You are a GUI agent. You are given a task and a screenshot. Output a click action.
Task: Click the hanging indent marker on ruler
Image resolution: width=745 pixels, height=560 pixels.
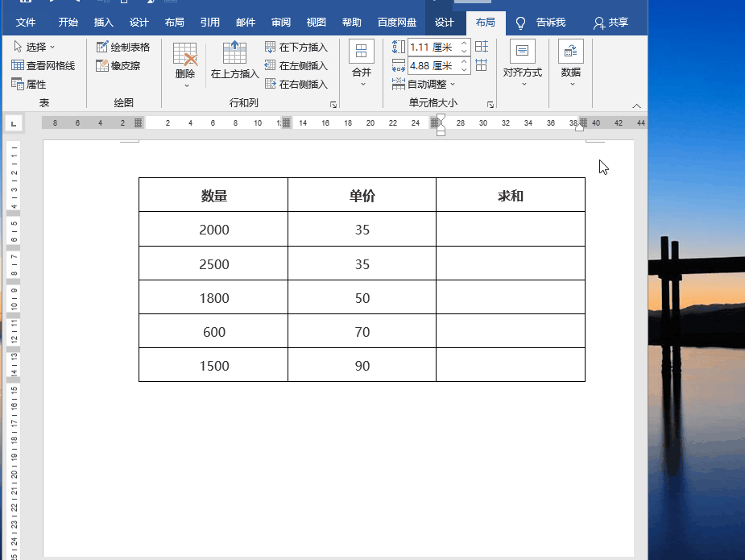tap(441, 129)
